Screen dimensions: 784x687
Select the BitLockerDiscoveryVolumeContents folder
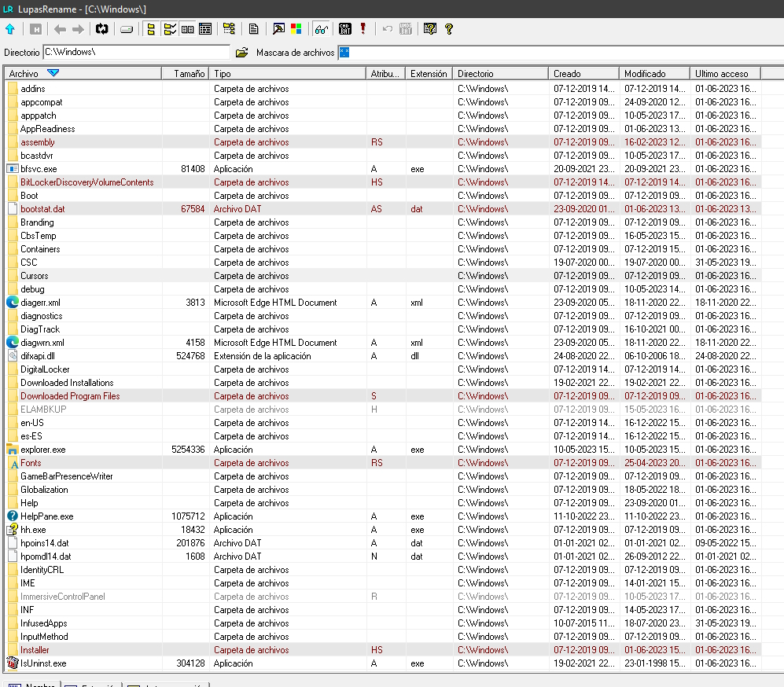pos(87,182)
